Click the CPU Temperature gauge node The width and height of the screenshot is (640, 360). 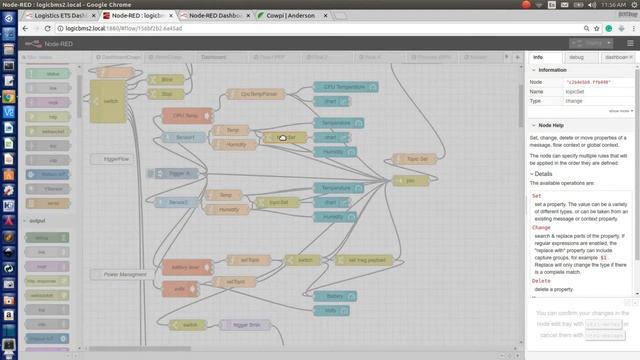click(x=345, y=87)
